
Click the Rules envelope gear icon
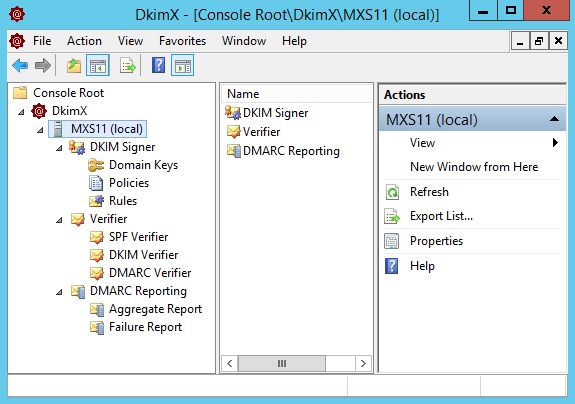(x=97, y=201)
